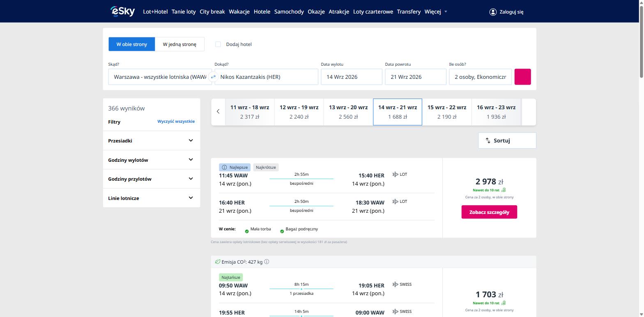This screenshot has height=317, width=644.
Task: Click the 1 703 zł price
Action: [489, 294]
